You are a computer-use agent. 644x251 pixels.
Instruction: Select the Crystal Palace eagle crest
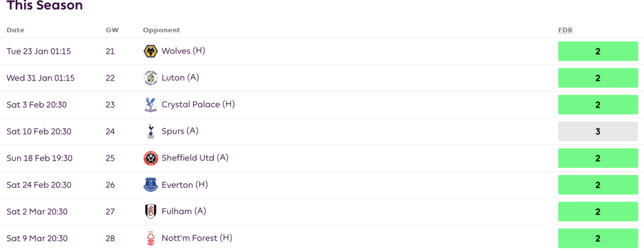(x=151, y=105)
